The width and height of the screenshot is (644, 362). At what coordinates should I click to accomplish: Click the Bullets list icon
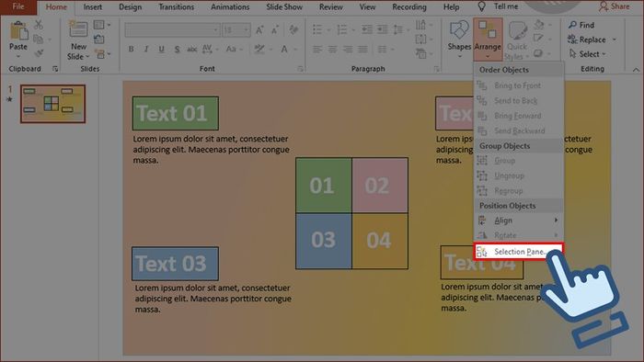[317, 29]
